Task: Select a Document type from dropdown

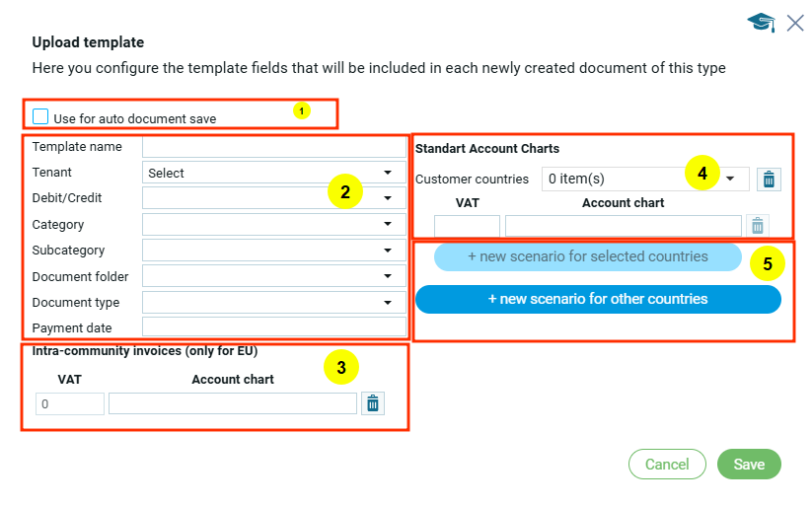Action: [x=273, y=302]
